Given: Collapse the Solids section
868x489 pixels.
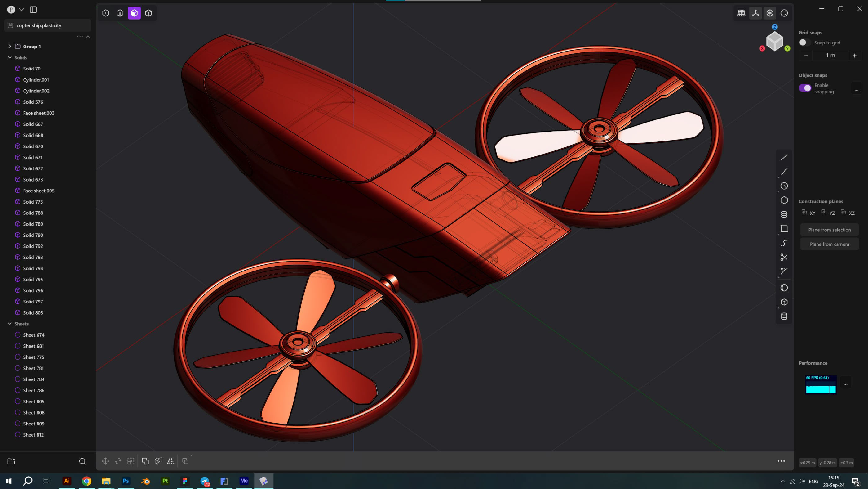Looking at the screenshot, I should pyautogui.click(x=9, y=57).
